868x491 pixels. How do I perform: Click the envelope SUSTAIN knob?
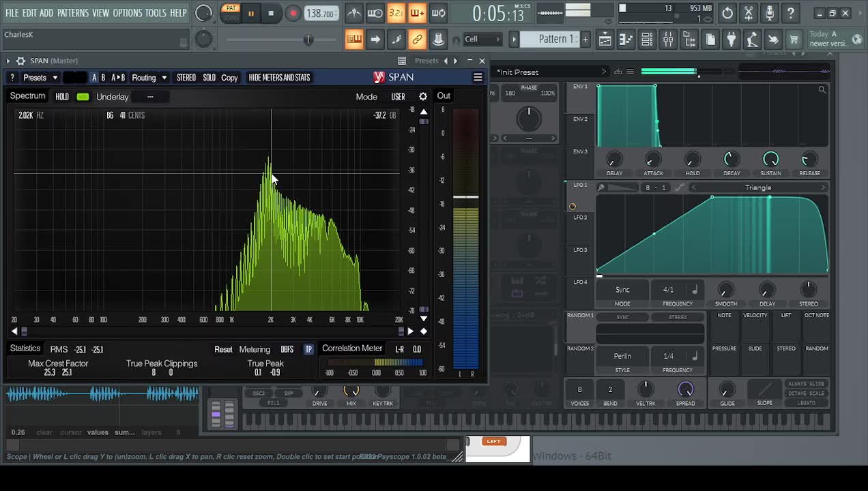[770, 160]
